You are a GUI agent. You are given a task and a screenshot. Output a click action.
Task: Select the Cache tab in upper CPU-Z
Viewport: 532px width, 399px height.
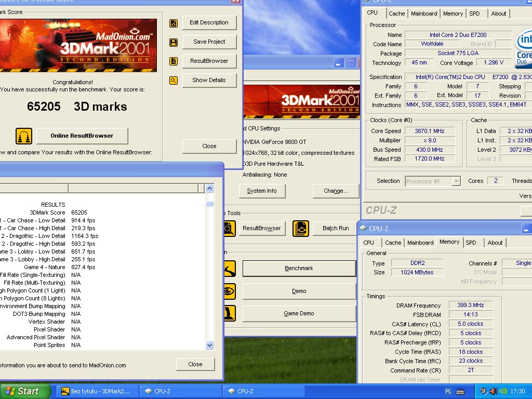[x=396, y=14]
